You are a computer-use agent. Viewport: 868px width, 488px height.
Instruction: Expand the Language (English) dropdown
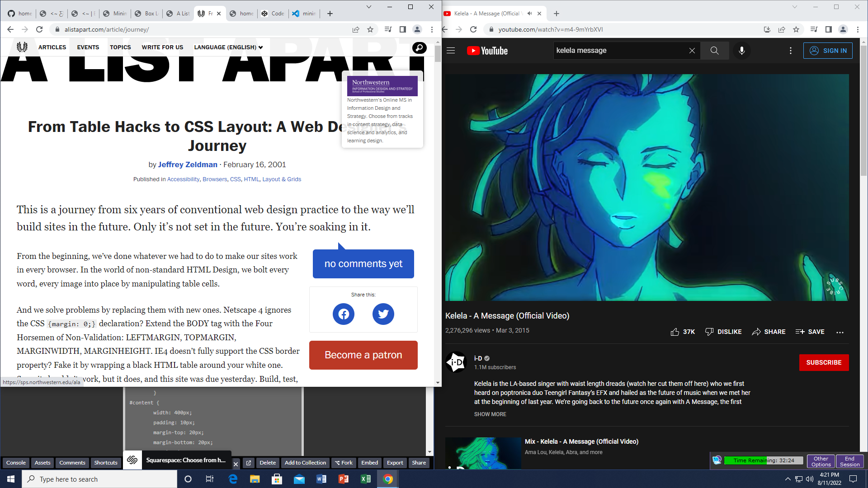click(228, 47)
